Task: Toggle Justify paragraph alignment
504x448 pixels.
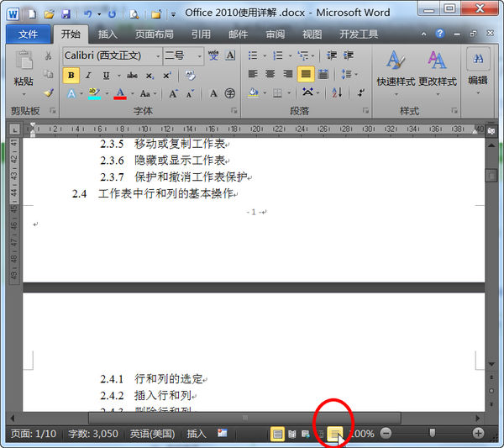Action: pyautogui.click(x=306, y=74)
